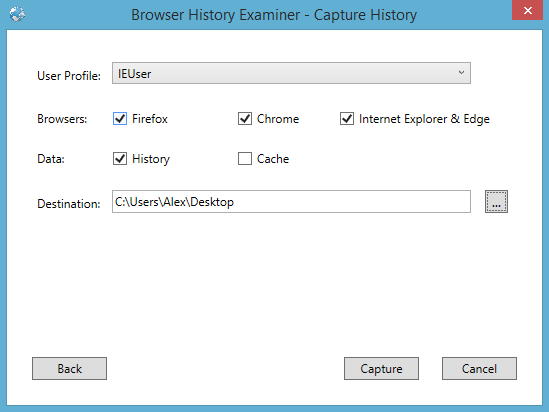Uncheck the History data checkbox

click(x=120, y=159)
